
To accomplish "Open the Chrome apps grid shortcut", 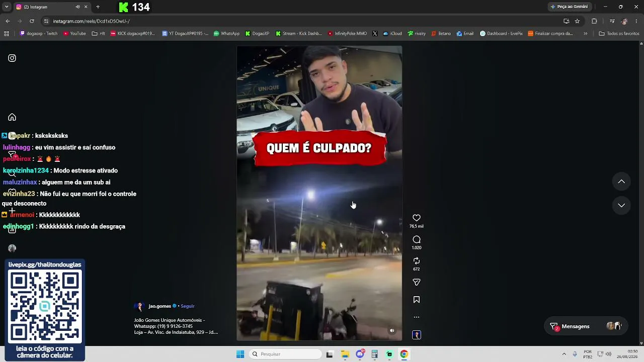I will tap(7, 34).
